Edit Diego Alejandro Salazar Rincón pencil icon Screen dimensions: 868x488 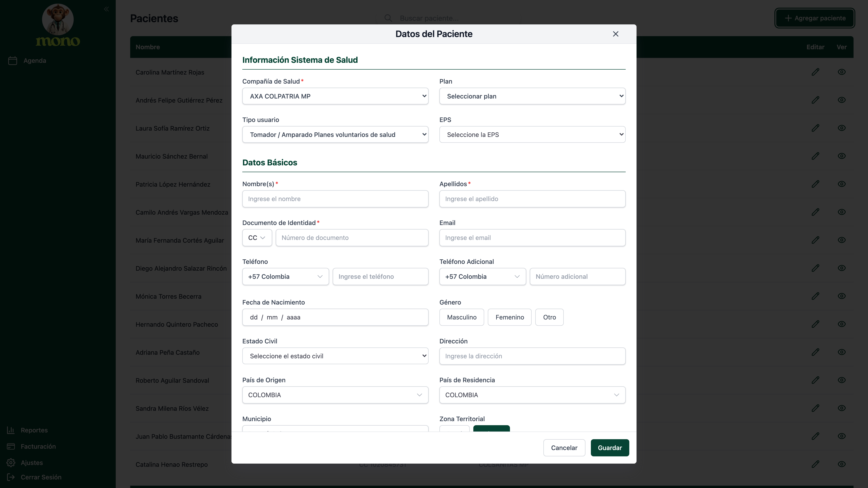815,268
